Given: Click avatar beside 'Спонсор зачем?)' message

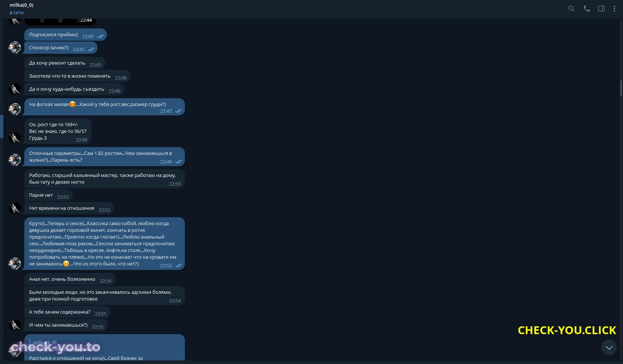Looking at the screenshot, I should [15, 48].
